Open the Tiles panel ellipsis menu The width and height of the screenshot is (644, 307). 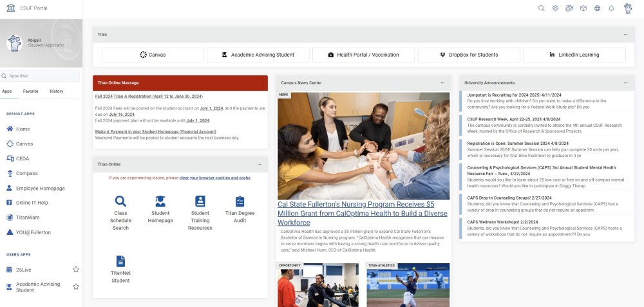click(625, 35)
